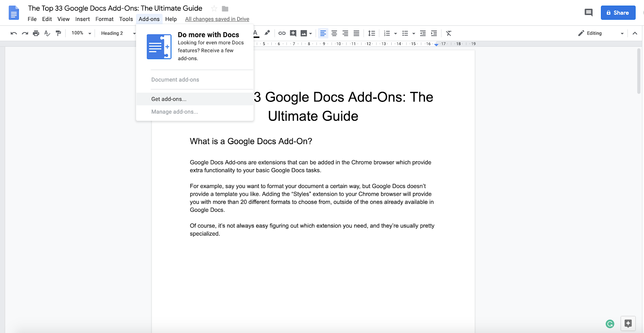Select Get add-ons... from the menu
644x333 pixels.
pyautogui.click(x=169, y=99)
